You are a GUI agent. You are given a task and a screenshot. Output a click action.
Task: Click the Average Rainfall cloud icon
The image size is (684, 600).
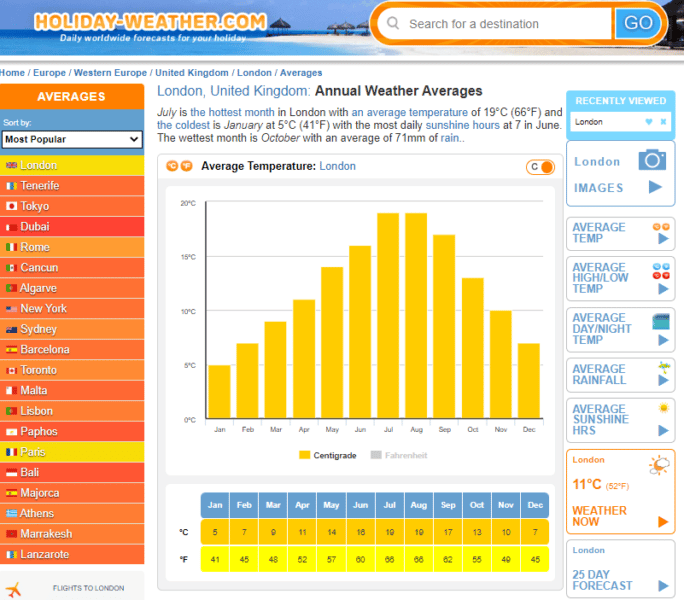(664, 367)
